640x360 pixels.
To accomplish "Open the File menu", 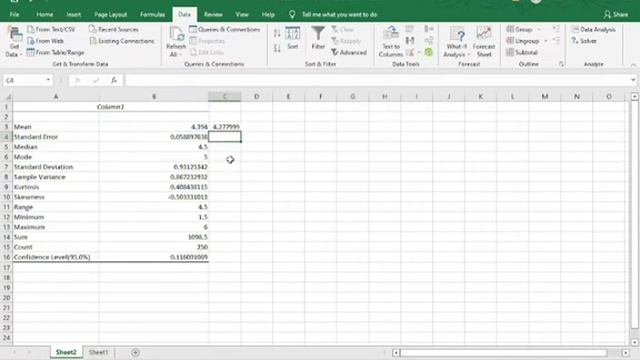I will pos(14,14).
